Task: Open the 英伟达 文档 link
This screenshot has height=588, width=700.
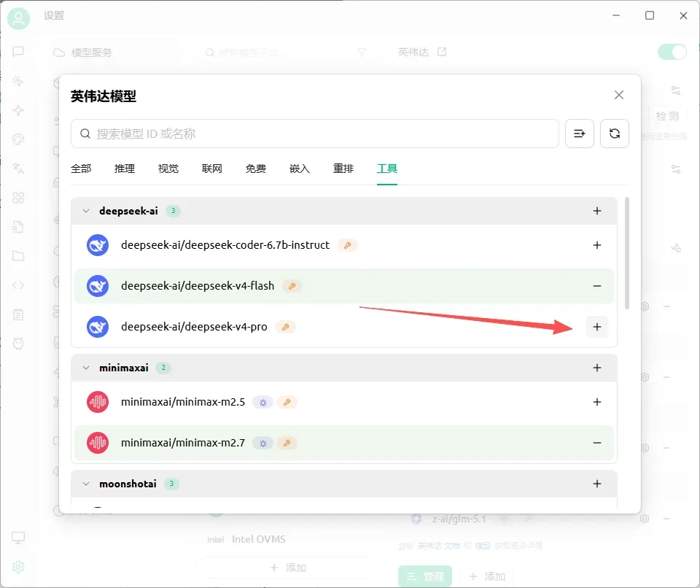Action: point(438,546)
